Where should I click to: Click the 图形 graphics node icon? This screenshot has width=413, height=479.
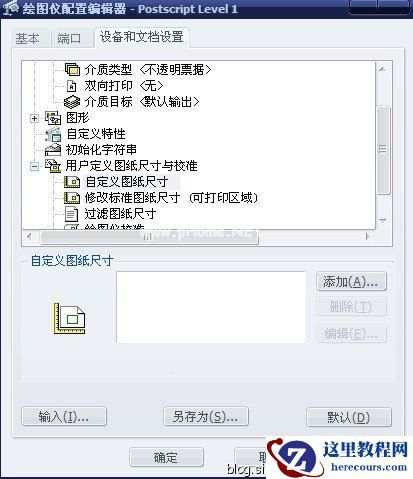53,118
